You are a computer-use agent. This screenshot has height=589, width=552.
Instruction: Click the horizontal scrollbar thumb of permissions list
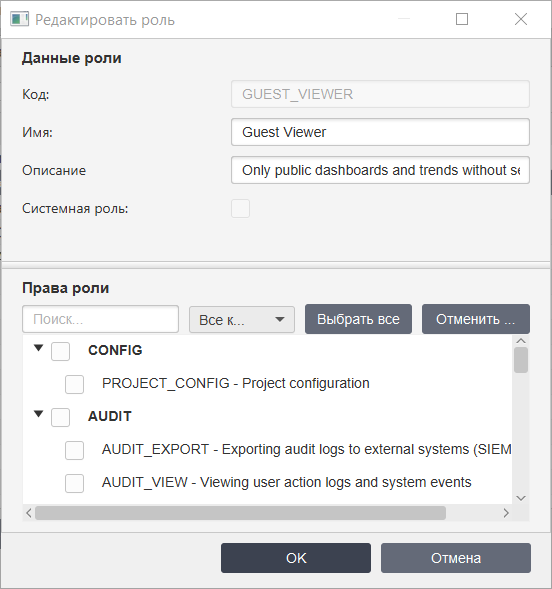tap(240, 513)
